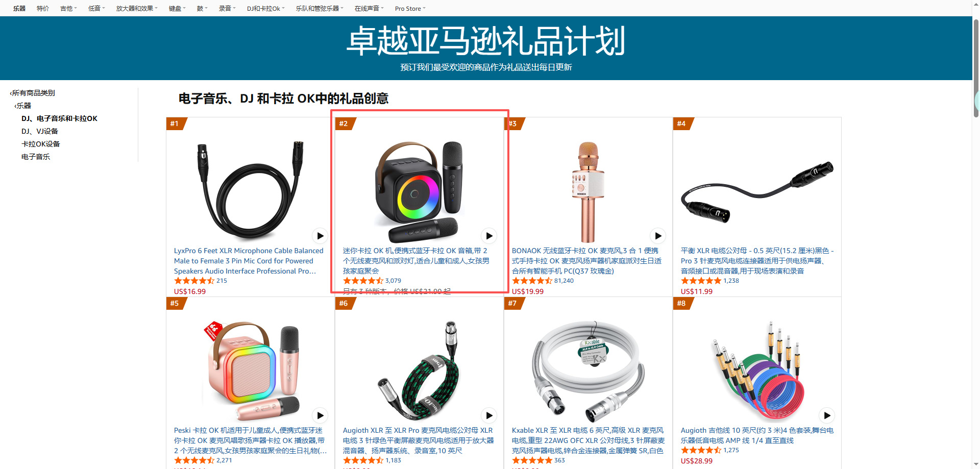Image resolution: width=980 pixels, height=469 pixels.
Task: Click the star rating of product #4
Action: tap(701, 281)
